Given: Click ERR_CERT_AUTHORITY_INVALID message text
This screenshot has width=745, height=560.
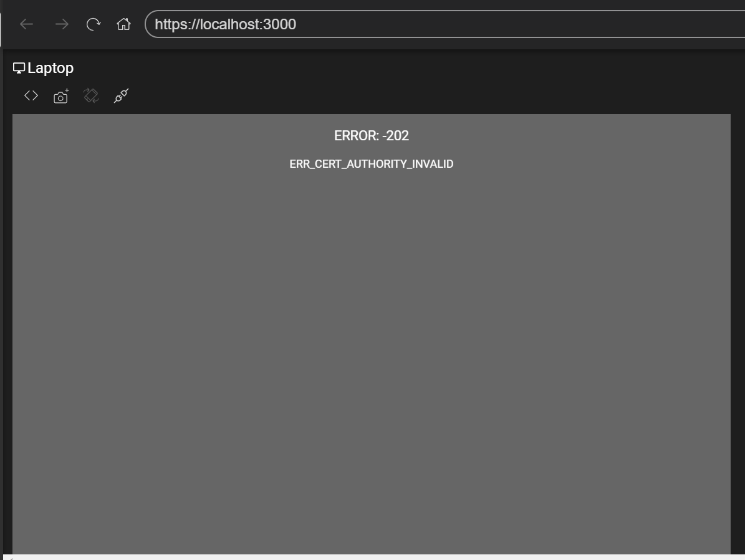Looking at the screenshot, I should coord(372,164).
